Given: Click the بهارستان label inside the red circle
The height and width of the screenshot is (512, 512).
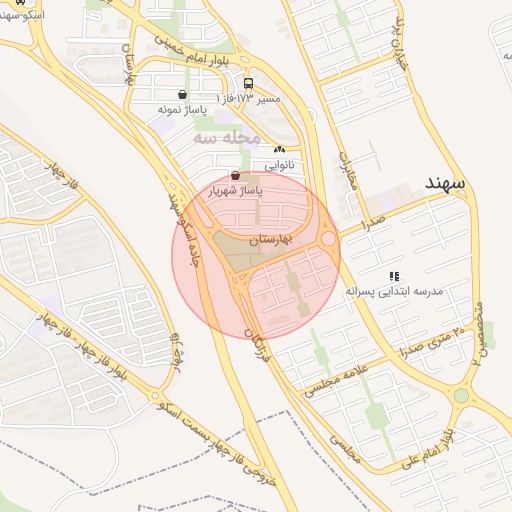Looking at the screenshot, I should [x=271, y=239].
